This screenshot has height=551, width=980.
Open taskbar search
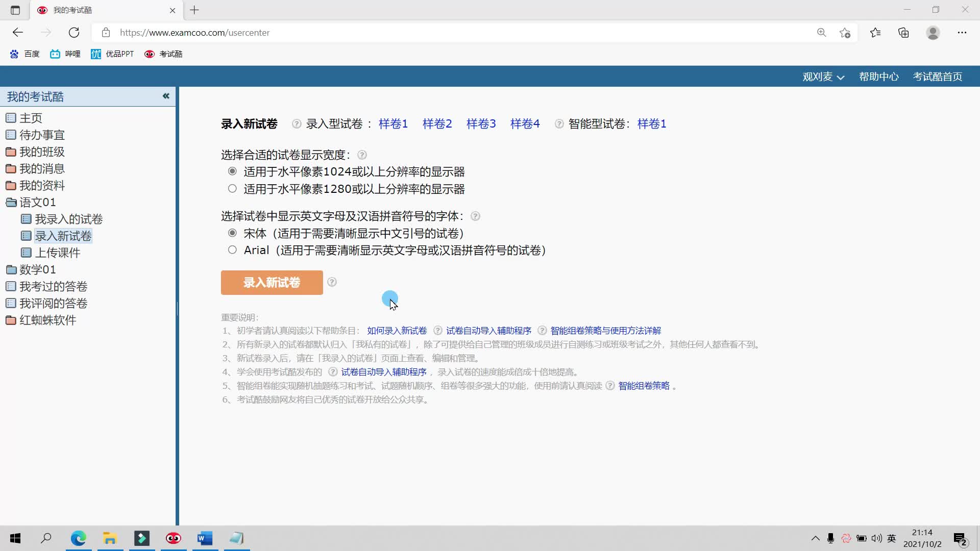point(46,538)
